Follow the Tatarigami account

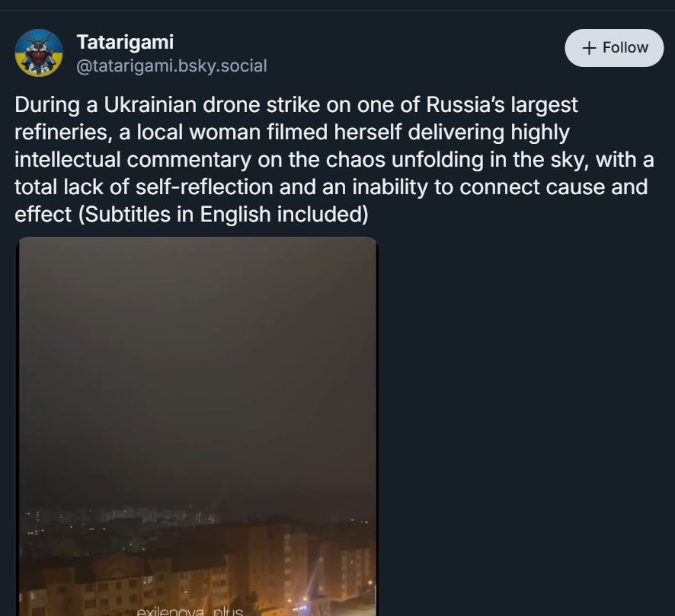pyautogui.click(x=614, y=48)
